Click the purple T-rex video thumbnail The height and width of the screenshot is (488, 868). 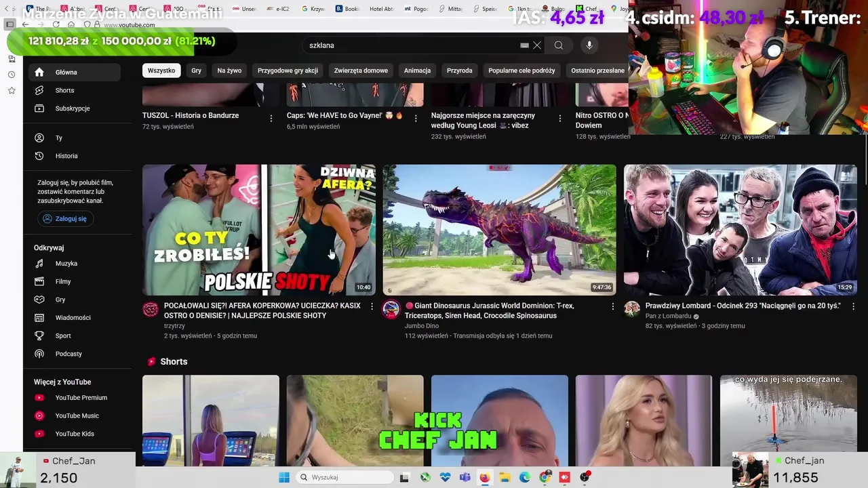[x=500, y=230]
